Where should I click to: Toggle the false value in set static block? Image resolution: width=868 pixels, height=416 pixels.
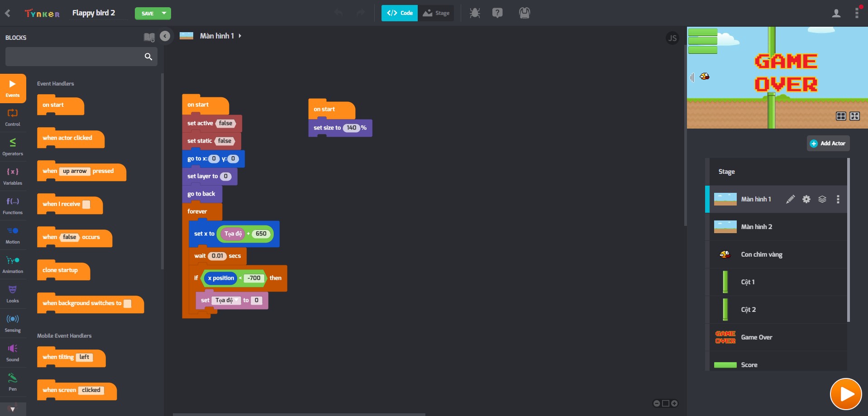224,141
